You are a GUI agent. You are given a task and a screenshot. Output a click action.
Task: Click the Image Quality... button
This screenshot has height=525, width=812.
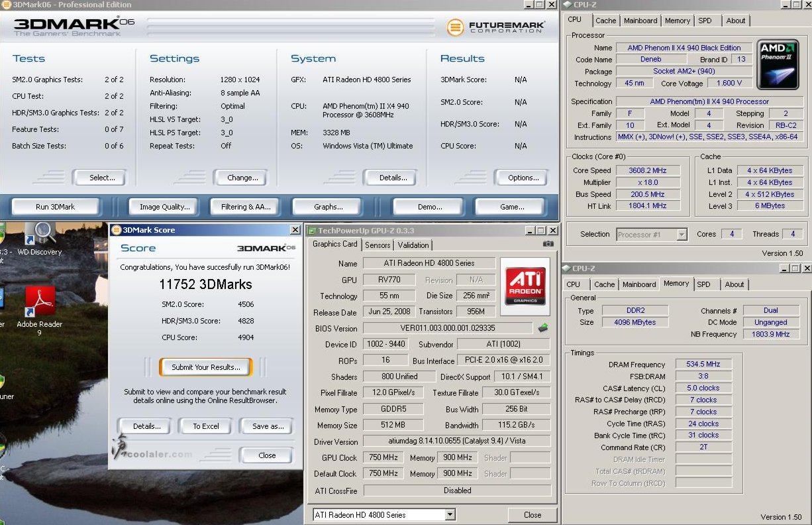tap(165, 207)
